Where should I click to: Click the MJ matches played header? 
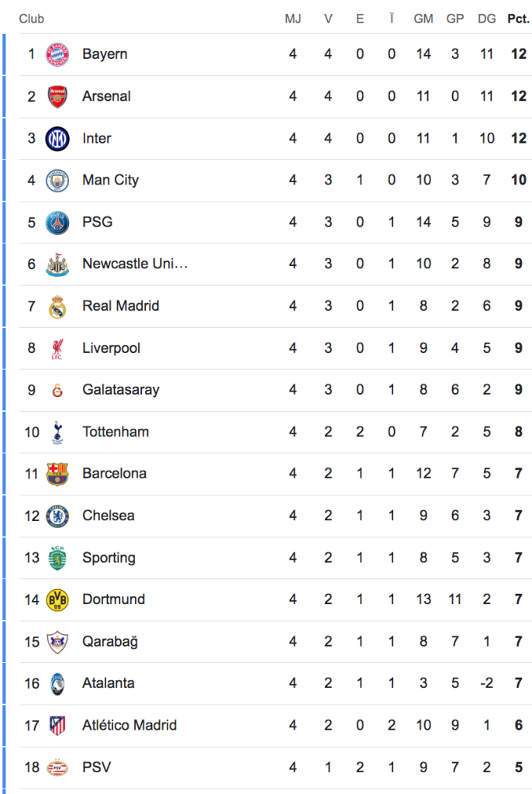coord(292,19)
